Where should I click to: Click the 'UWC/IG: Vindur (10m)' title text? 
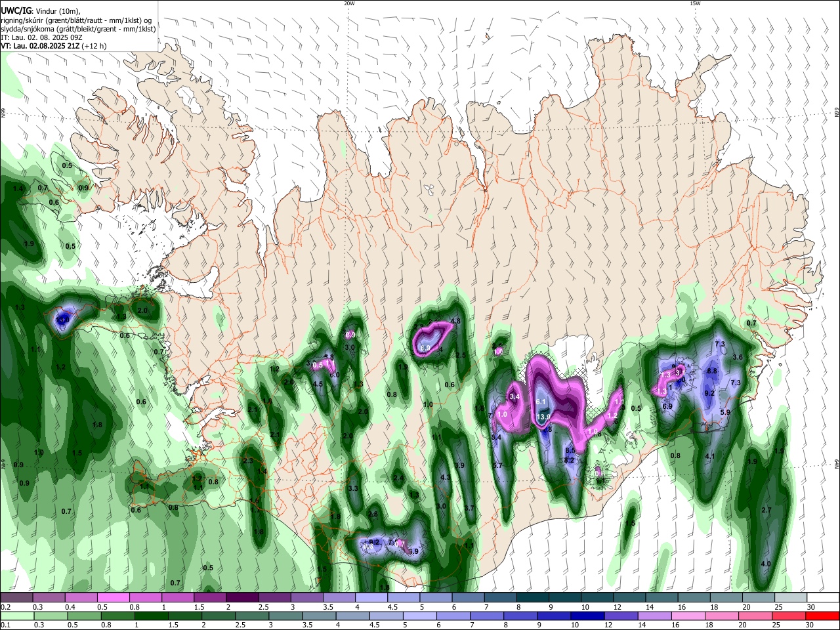coord(40,11)
